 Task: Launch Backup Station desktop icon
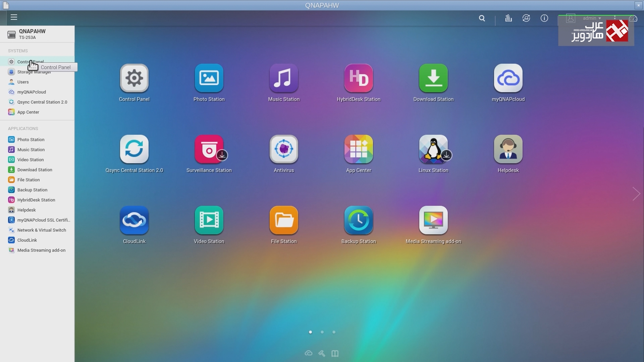point(359,220)
